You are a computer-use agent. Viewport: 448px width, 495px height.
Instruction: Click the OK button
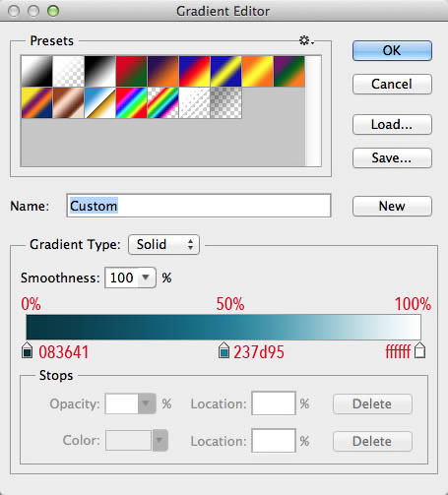392,51
